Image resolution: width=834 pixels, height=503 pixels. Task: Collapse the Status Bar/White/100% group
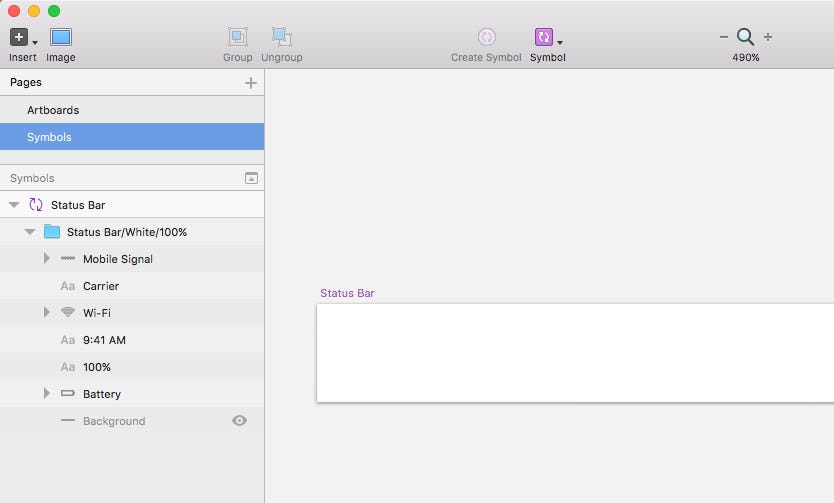30,232
